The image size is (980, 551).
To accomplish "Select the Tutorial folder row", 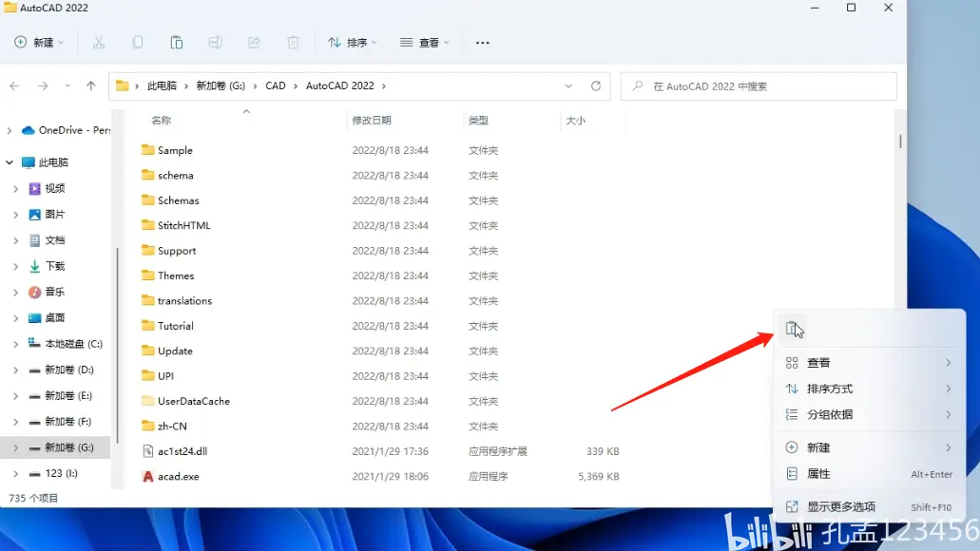I will [x=381, y=326].
